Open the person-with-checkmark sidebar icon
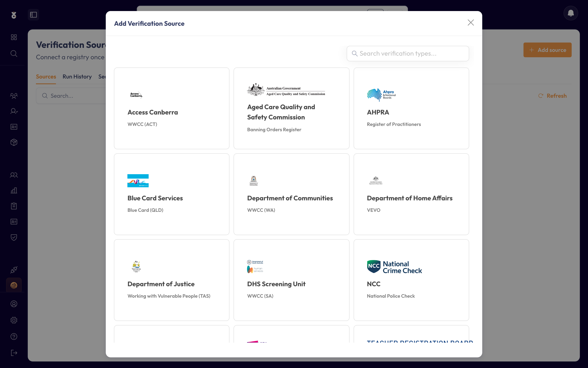 [x=14, y=111]
